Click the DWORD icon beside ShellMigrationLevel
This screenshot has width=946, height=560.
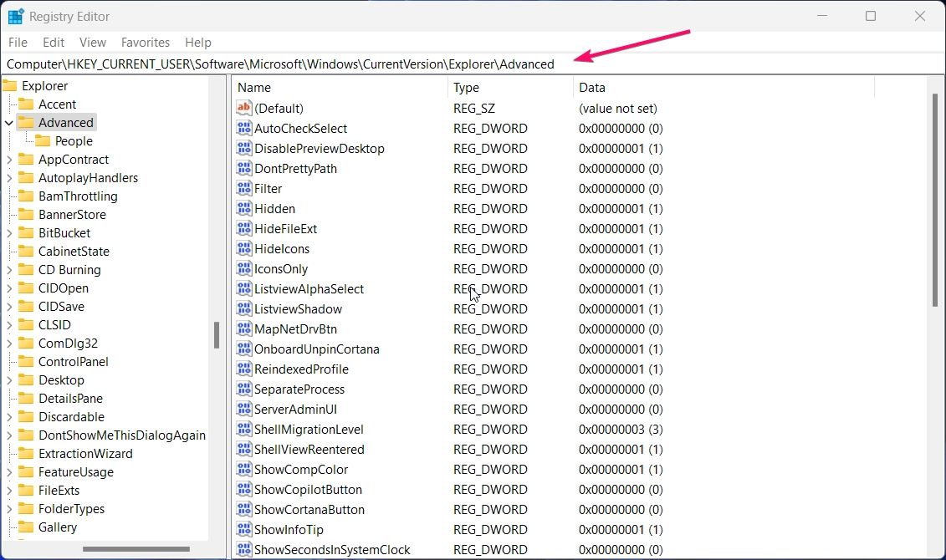(x=243, y=429)
